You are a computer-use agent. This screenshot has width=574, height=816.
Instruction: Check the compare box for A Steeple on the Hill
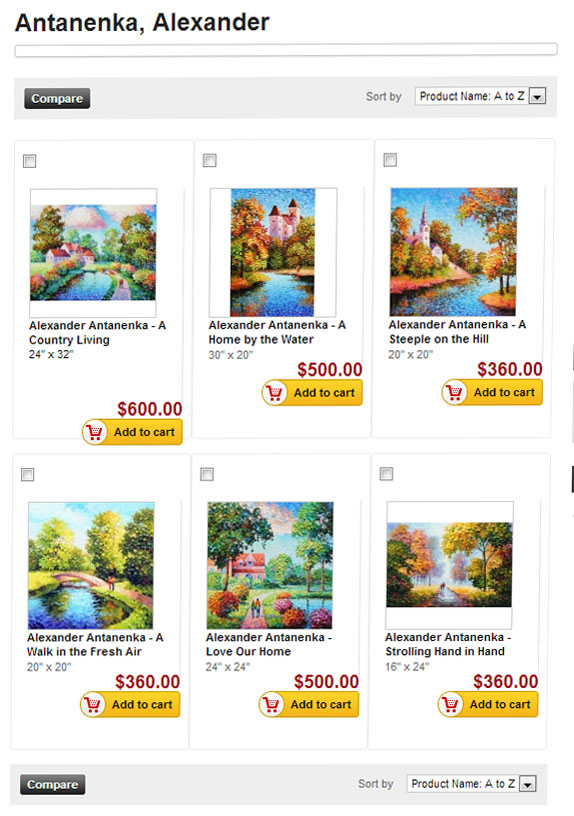(x=390, y=160)
